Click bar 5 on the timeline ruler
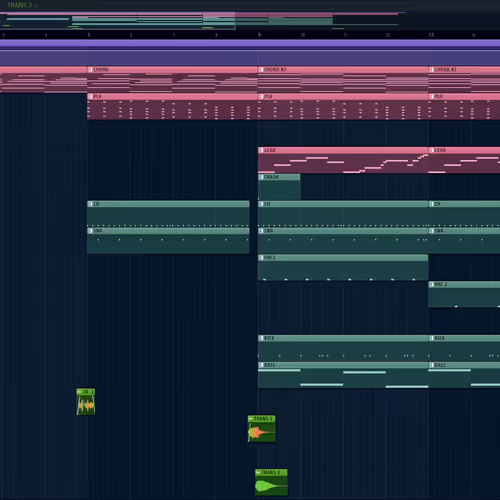Image resolution: width=500 pixels, height=500 pixels. click(x=89, y=35)
